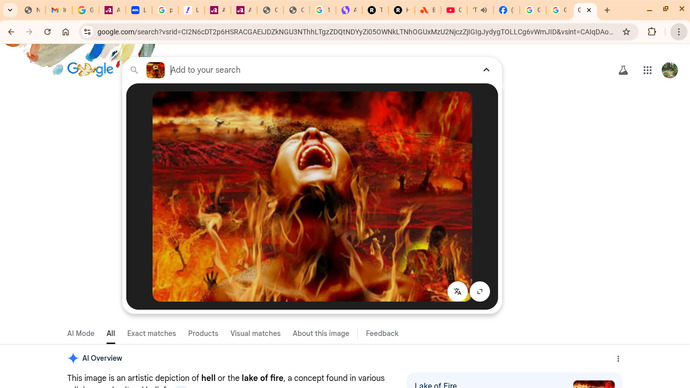Click the translate icon on the image

458,291
